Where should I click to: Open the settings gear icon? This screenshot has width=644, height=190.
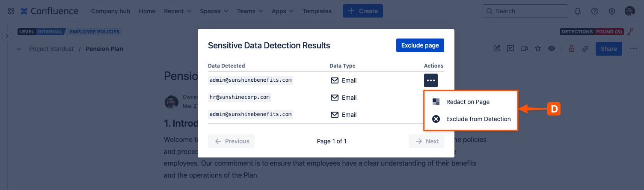[612, 11]
